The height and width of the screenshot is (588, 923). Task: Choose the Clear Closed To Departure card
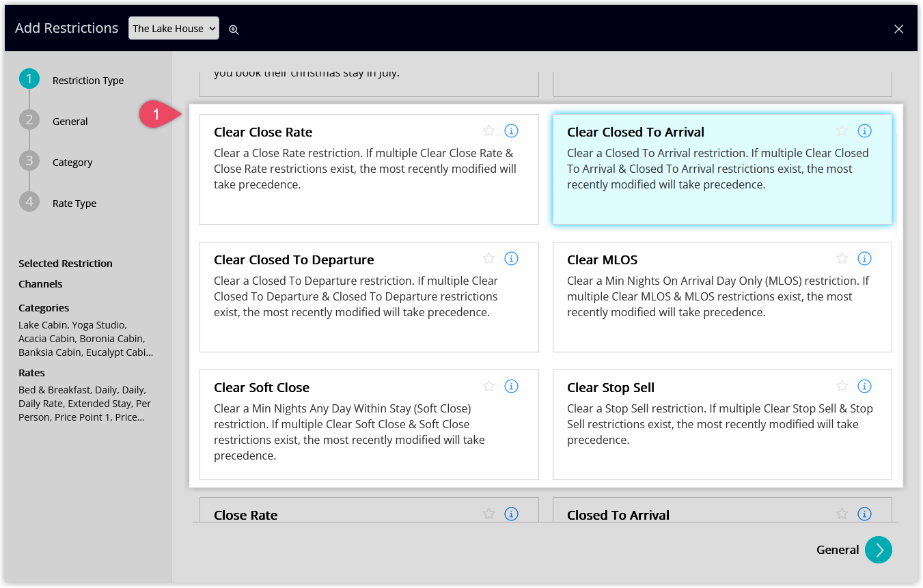click(369, 297)
